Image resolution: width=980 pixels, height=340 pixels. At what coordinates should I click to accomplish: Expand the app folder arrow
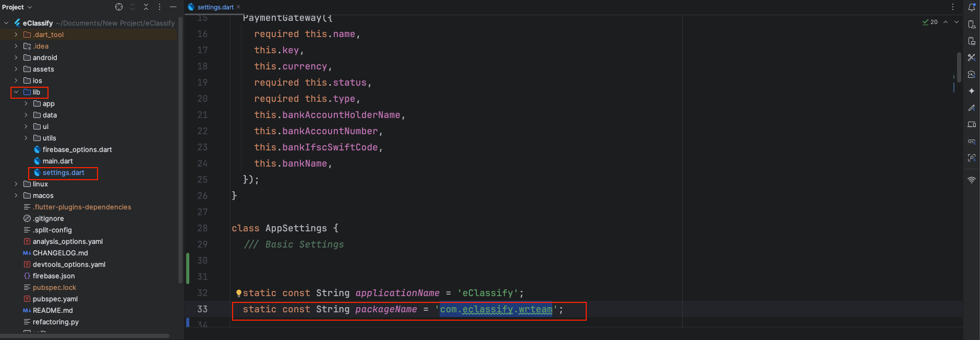26,103
